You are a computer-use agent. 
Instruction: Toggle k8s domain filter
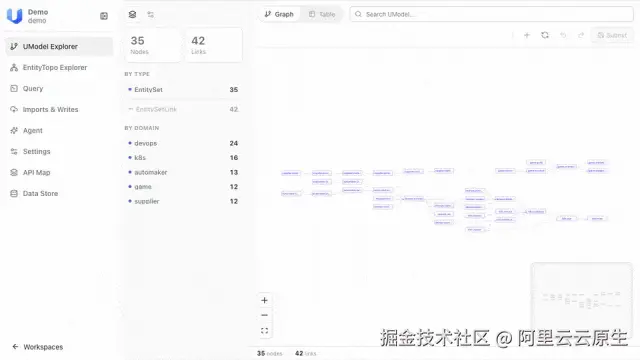(x=183, y=158)
